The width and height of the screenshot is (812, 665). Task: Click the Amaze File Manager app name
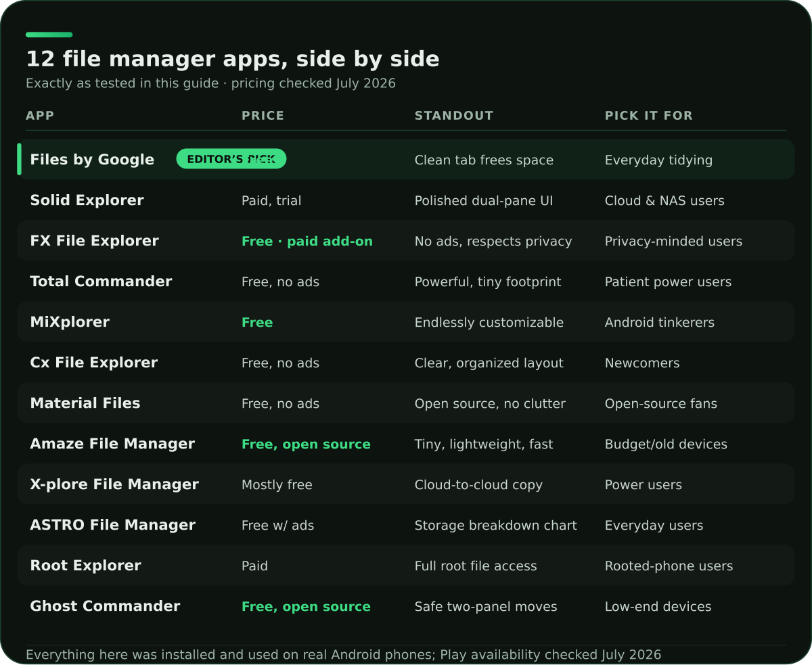pyautogui.click(x=112, y=444)
